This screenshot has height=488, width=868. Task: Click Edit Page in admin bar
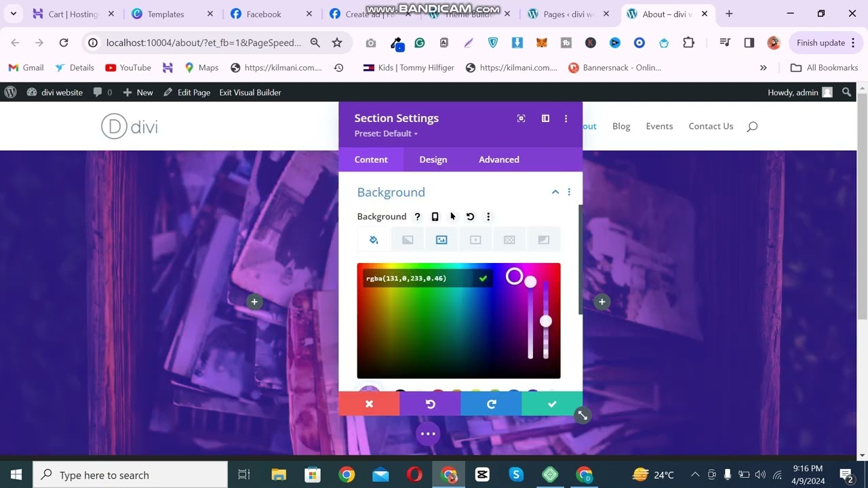[187, 92]
